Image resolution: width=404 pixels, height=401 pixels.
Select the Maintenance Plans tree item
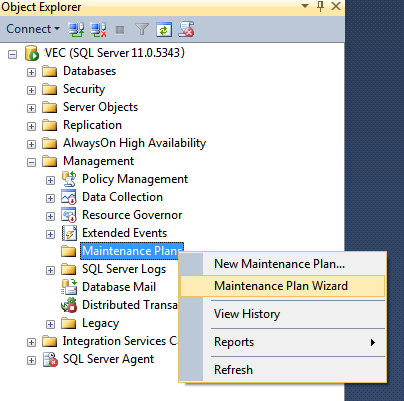pos(132,251)
